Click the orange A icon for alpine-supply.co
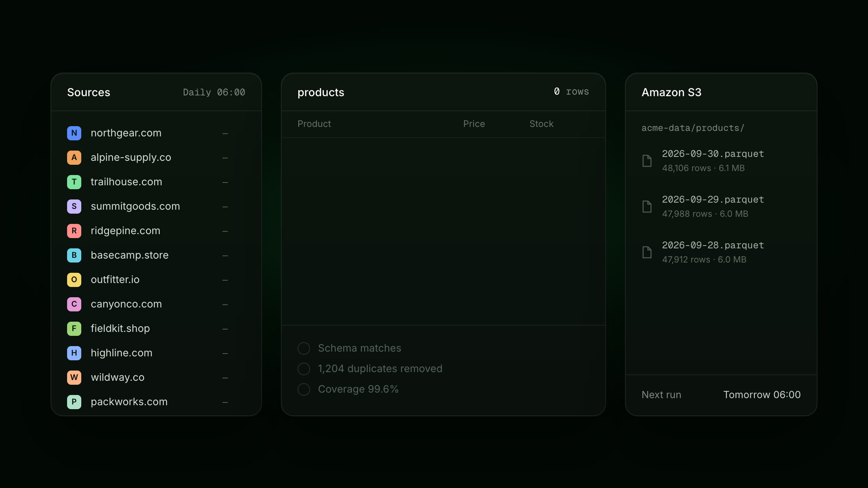This screenshot has height=488, width=868. coord(74,158)
